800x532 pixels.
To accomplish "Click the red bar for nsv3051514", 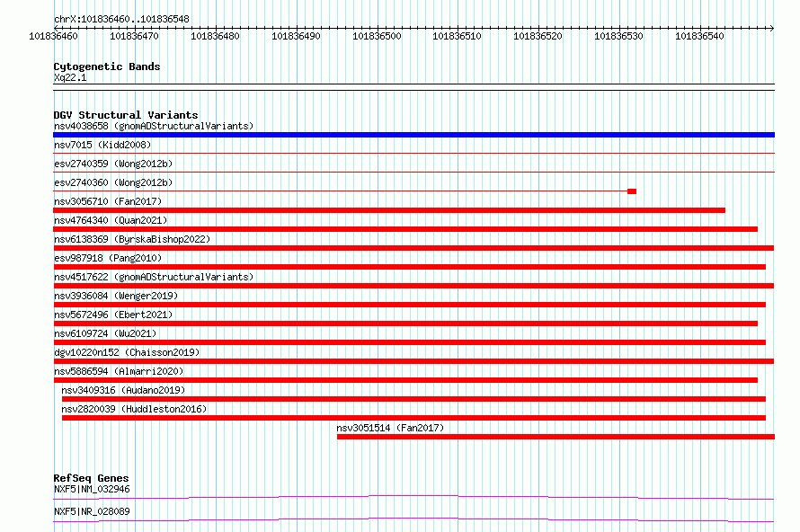I will 556,437.
